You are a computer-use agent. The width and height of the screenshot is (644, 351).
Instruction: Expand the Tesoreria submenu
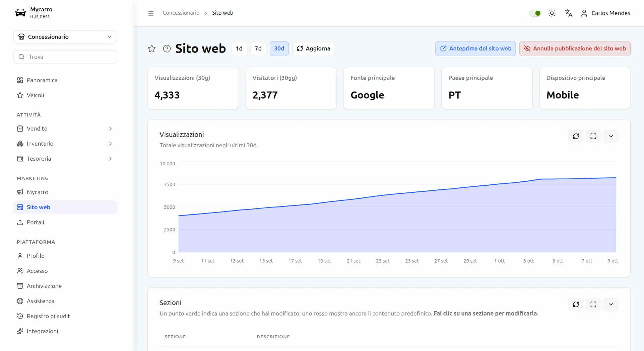coord(110,159)
